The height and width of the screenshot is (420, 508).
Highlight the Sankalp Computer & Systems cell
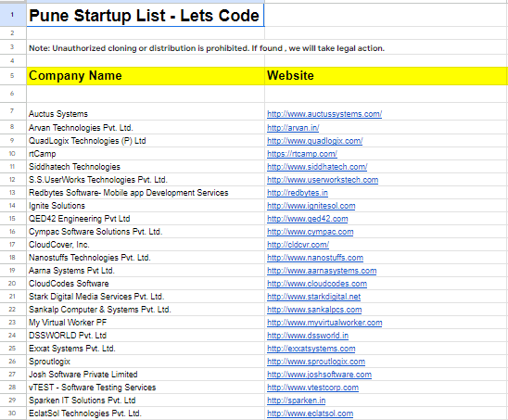(x=146, y=309)
